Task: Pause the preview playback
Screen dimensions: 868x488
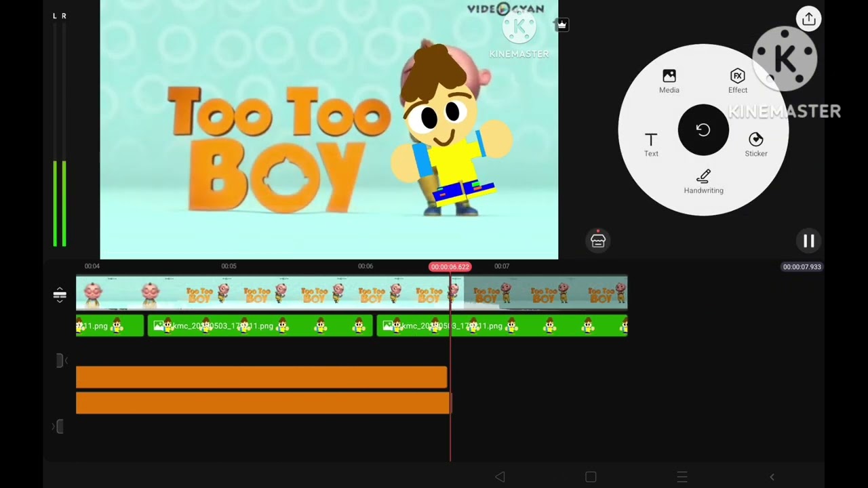Action: coord(808,241)
